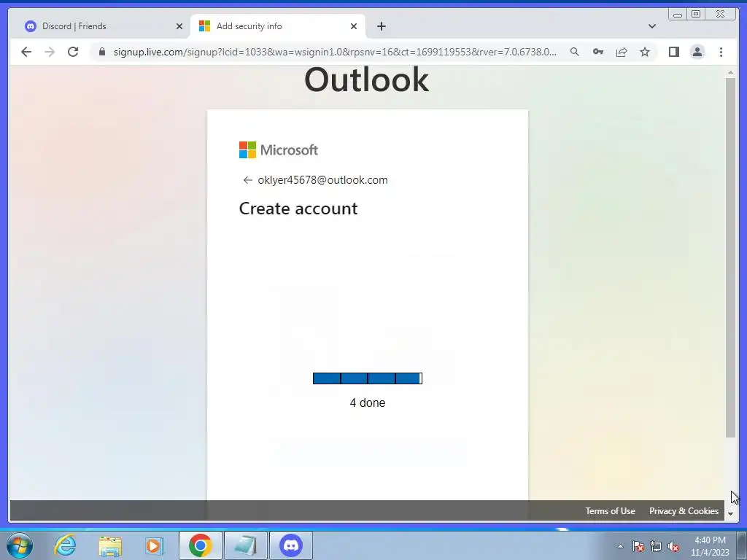Click the scrollbar up arrow

click(x=730, y=72)
